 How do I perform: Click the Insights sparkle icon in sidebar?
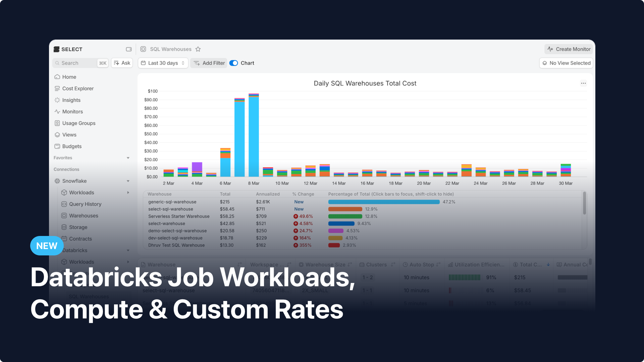pos(57,100)
